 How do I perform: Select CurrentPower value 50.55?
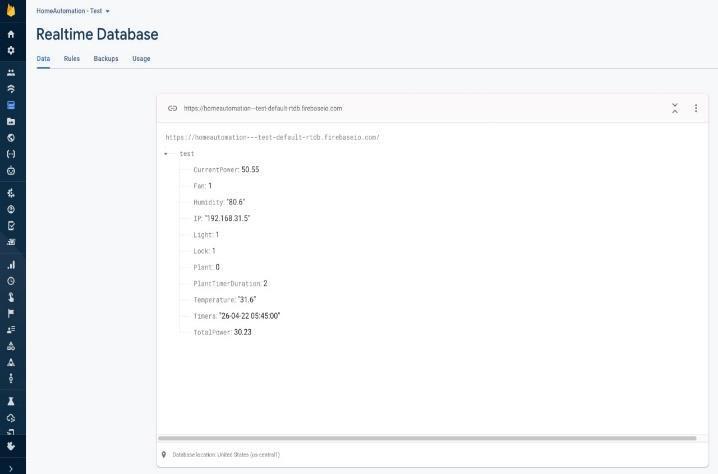pyautogui.click(x=250, y=169)
